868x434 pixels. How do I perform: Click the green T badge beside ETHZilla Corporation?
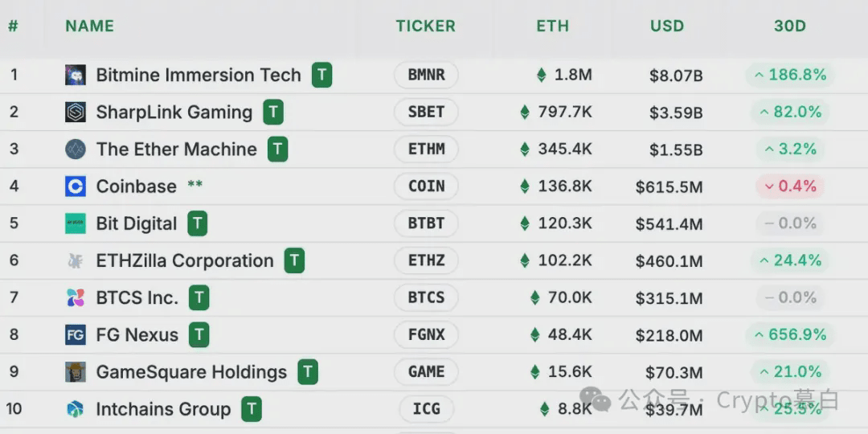click(x=294, y=260)
